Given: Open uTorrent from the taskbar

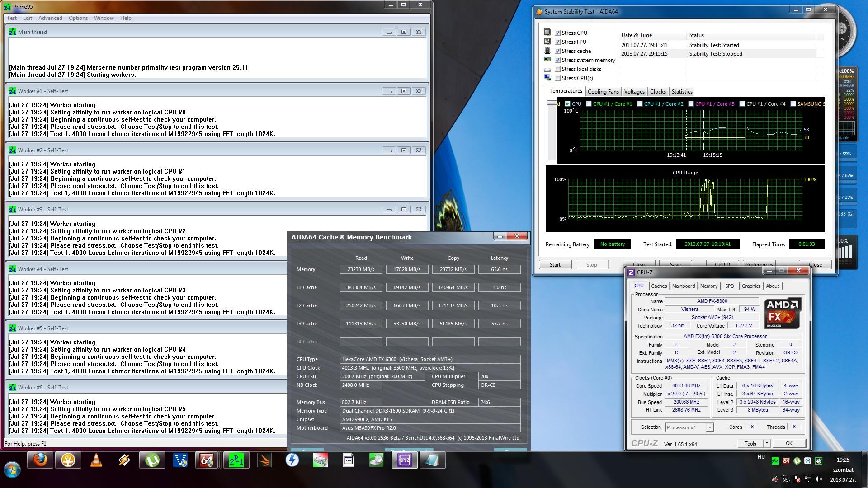Looking at the screenshot, I should click(152, 460).
